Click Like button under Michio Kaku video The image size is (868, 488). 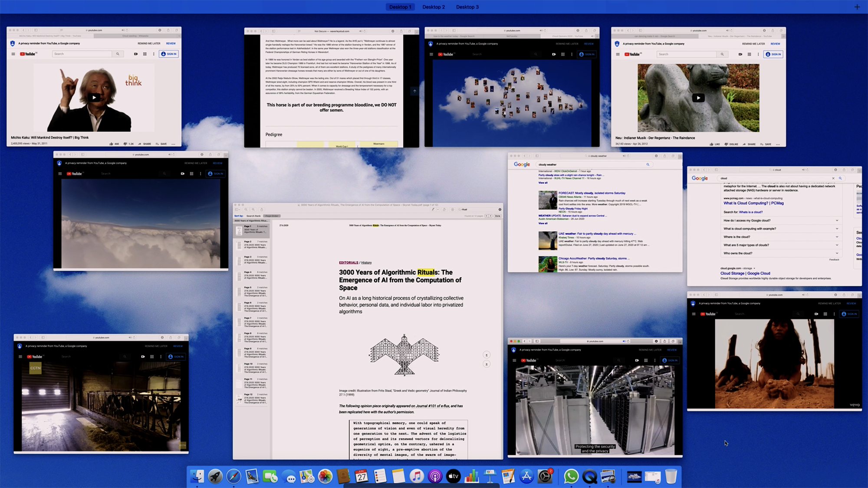pyautogui.click(x=114, y=144)
